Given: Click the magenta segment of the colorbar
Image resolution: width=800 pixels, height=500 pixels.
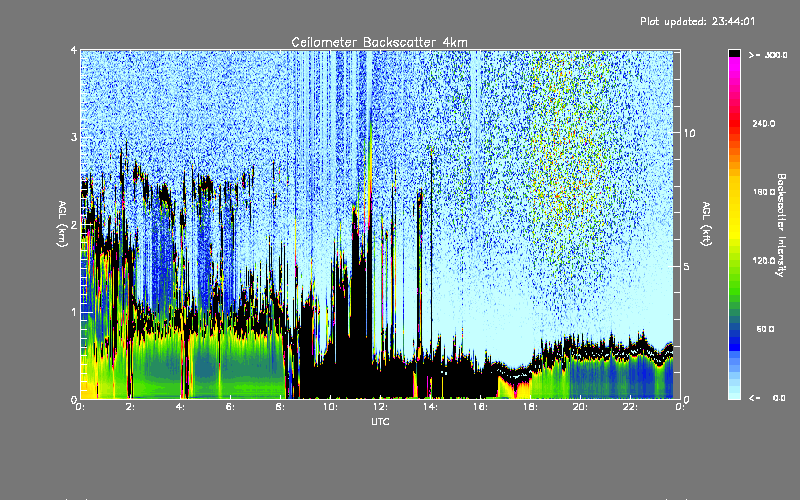Looking at the screenshot, I should tap(734, 66).
